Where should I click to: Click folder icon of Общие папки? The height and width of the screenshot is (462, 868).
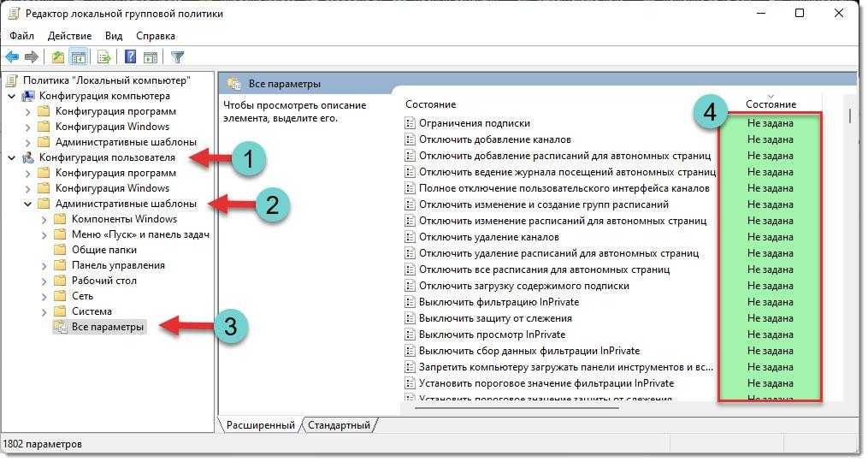pos(61,250)
